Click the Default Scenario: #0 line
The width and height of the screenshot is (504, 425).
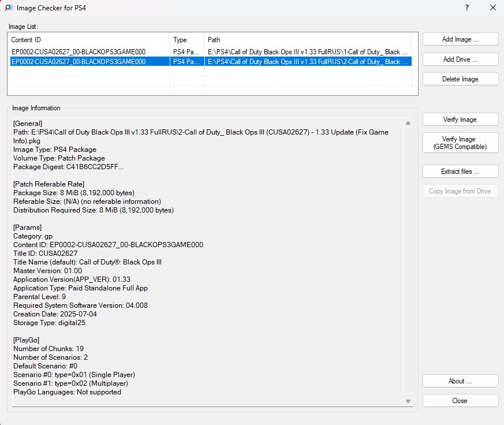tap(46, 366)
